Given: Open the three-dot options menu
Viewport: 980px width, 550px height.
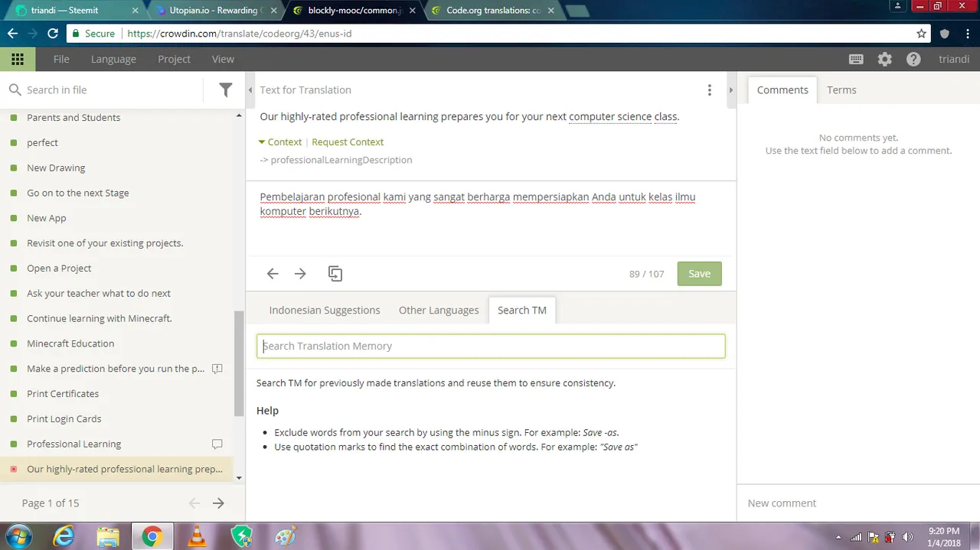Looking at the screenshot, I should coord(710,90).
